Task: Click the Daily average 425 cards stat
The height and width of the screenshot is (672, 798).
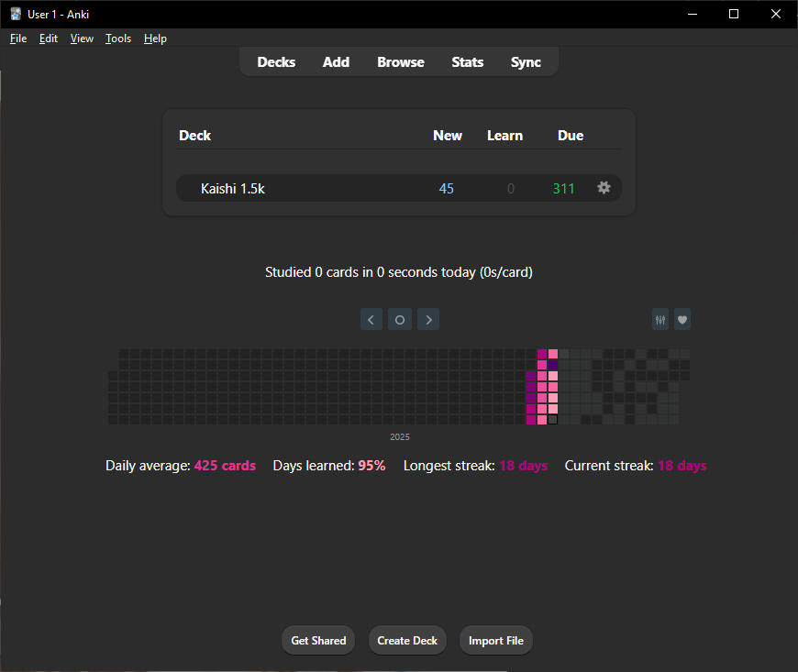Action: pos(181,466)
